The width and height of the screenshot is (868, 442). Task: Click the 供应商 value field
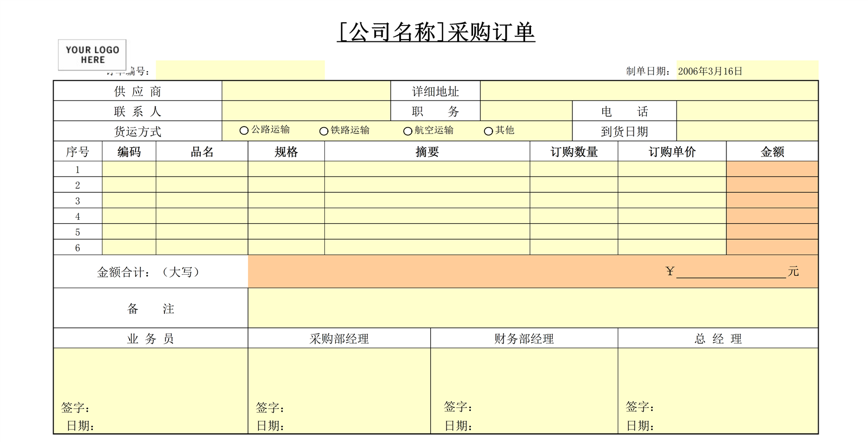coord(307,91)
